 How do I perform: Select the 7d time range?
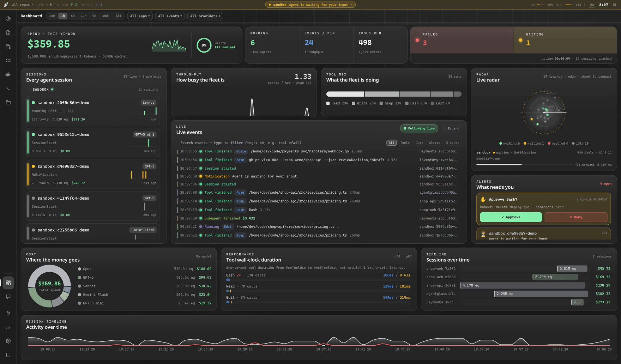click(94, 16)
